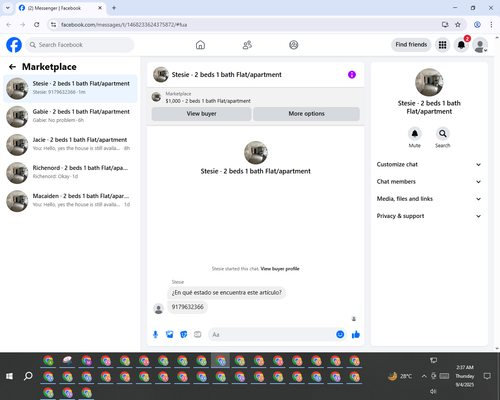Expand Media, files and links section

click(x=429, y=199)
